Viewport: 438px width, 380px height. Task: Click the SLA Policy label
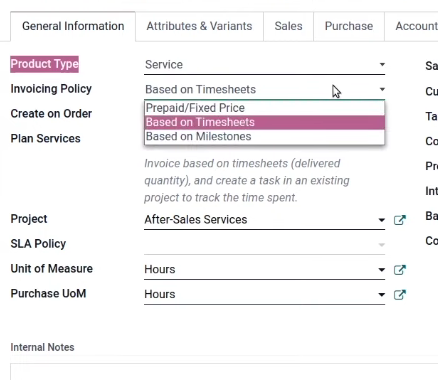pos(38,244)
